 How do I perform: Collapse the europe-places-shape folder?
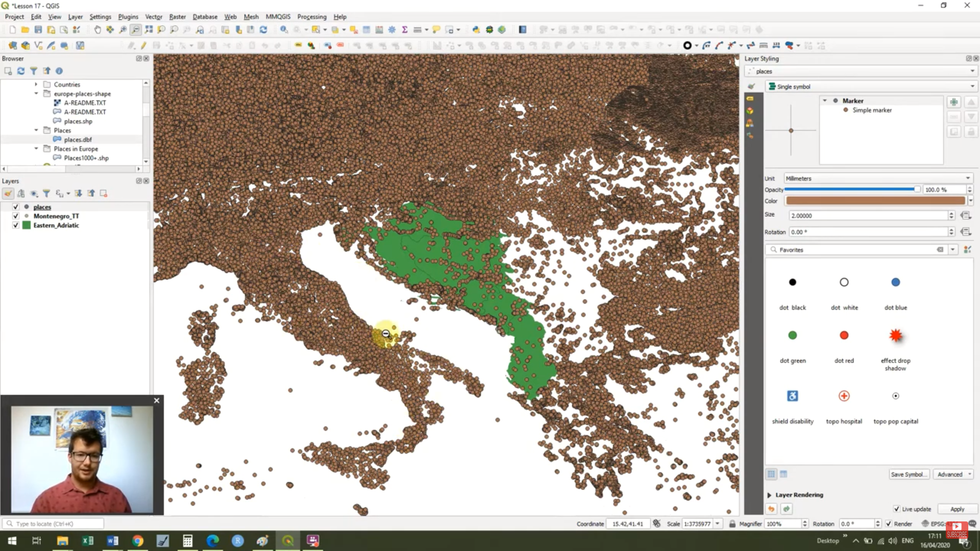(x=36, y=94)
